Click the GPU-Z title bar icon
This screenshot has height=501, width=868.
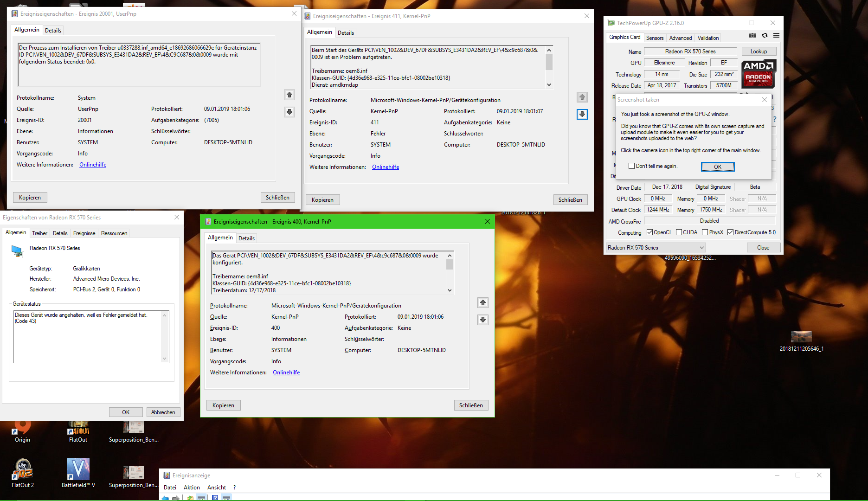pyautogui.click(x=611, y=23)
